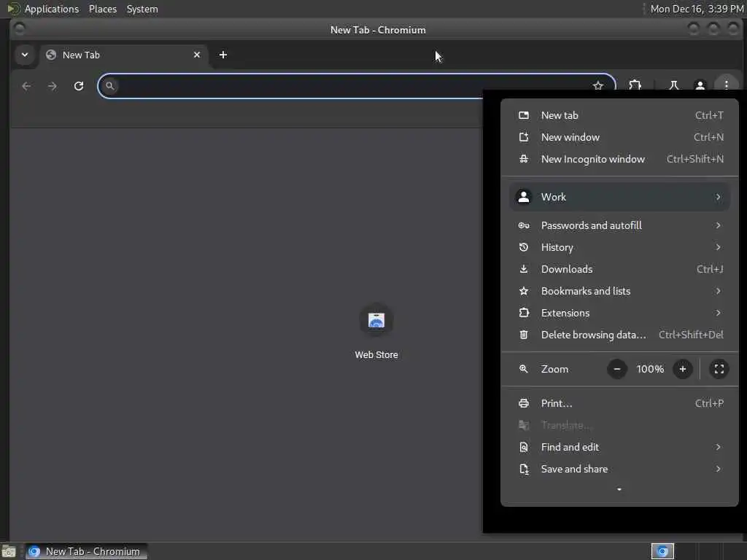The width and height of the screenshot is (747, 560).
Task: Open the Chrome Labs flask icon
Action: (673, 86)
